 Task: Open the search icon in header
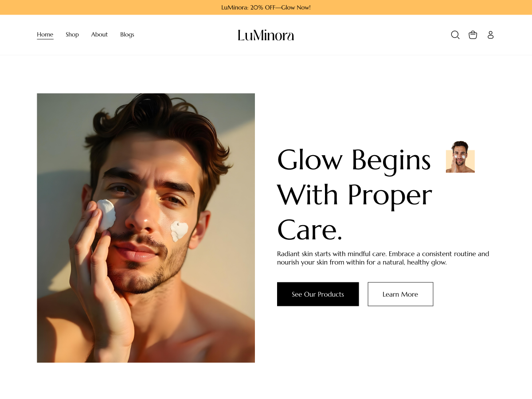point(455,35)
